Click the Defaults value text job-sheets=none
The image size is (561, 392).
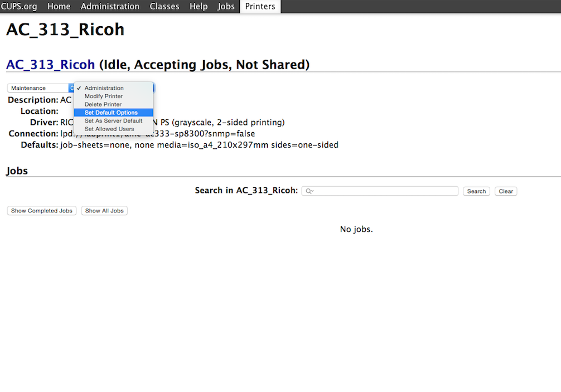(x=96, y=145)
